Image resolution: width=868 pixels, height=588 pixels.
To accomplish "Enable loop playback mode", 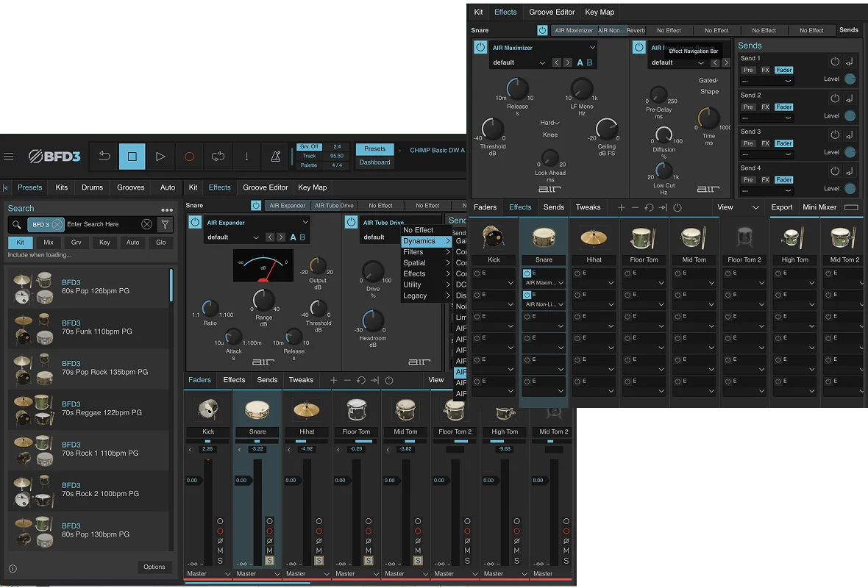I will 218,157.
